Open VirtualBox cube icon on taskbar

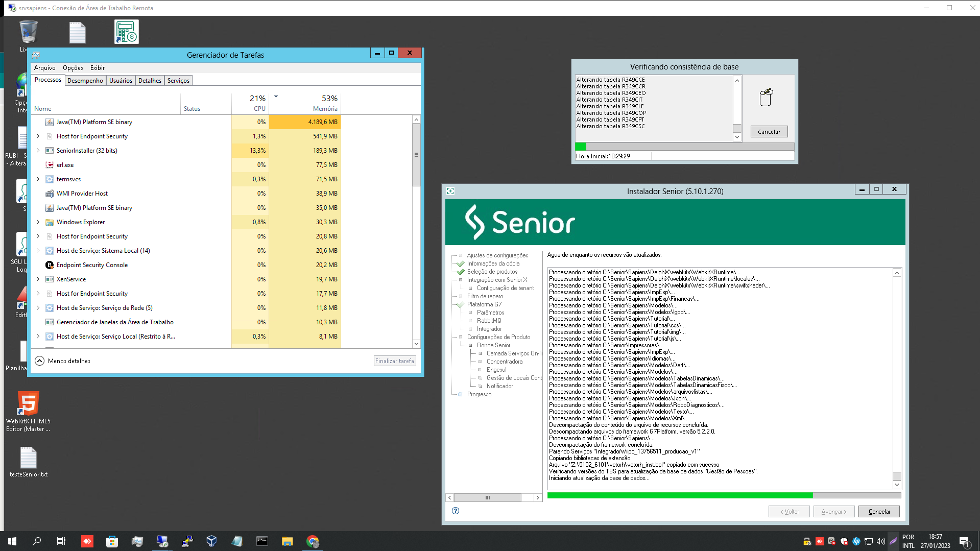coord(212,541)
